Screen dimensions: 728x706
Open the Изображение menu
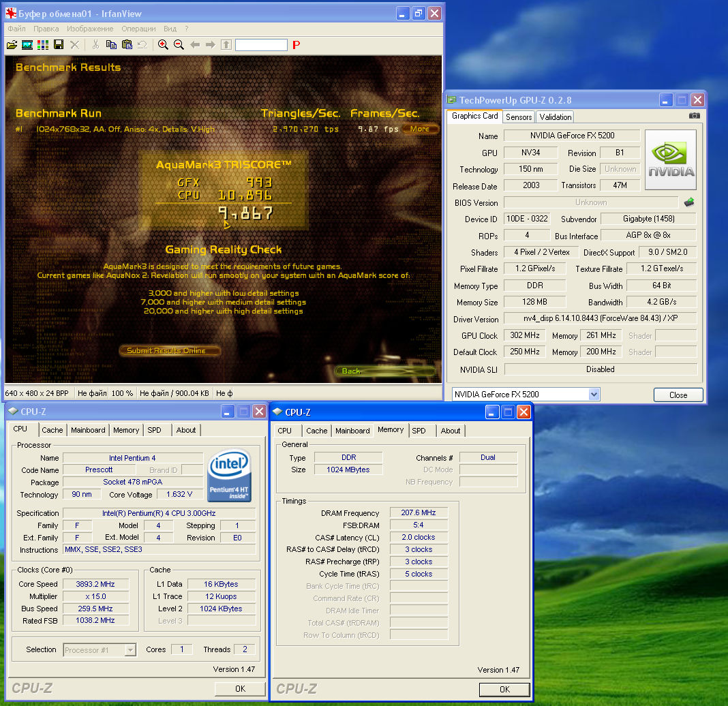pos(90,29)
